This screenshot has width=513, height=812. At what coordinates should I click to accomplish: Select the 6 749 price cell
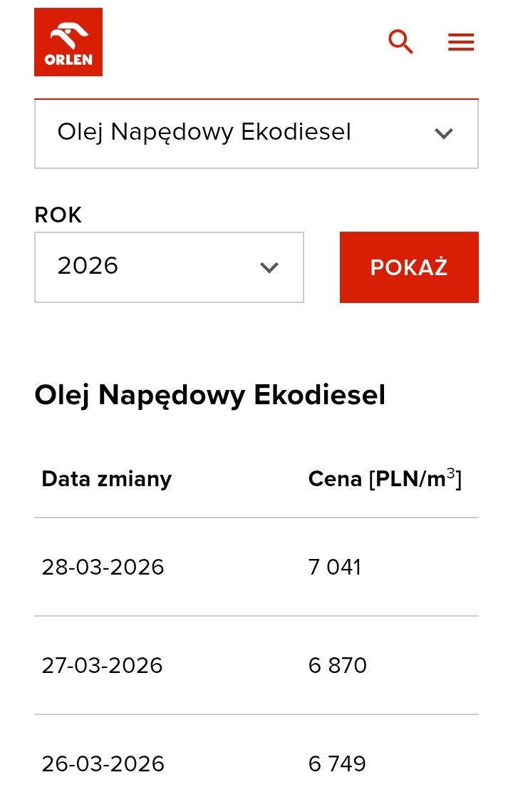click(x=337, y=764)
